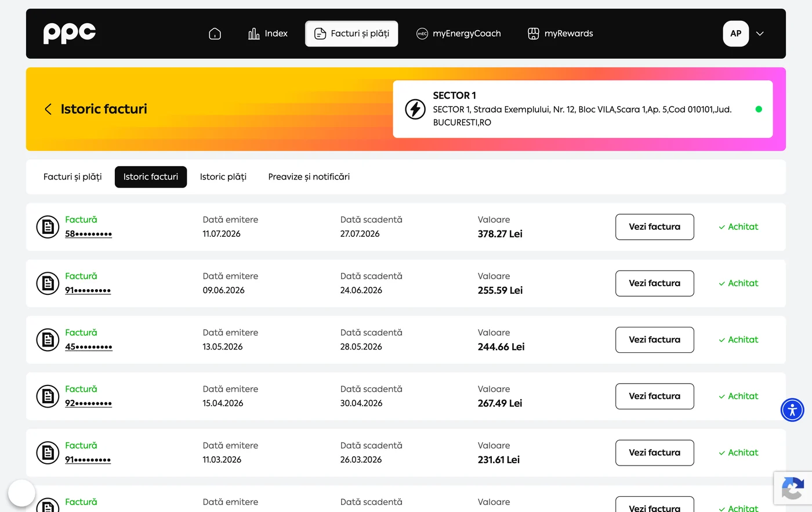Click document icon for invoice of 15.04.2026
Viewport: 812px width, 512px height.
(x=48, y=396)
